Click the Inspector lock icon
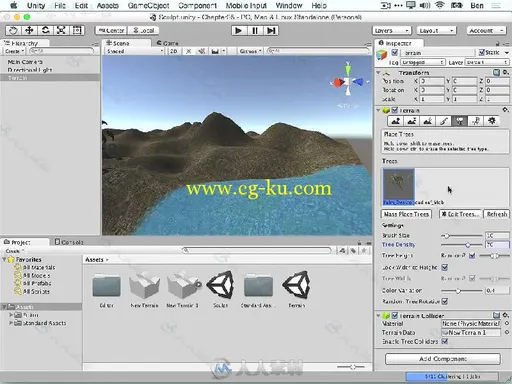This screenshot has width=512, height=384. coord(497,43)
